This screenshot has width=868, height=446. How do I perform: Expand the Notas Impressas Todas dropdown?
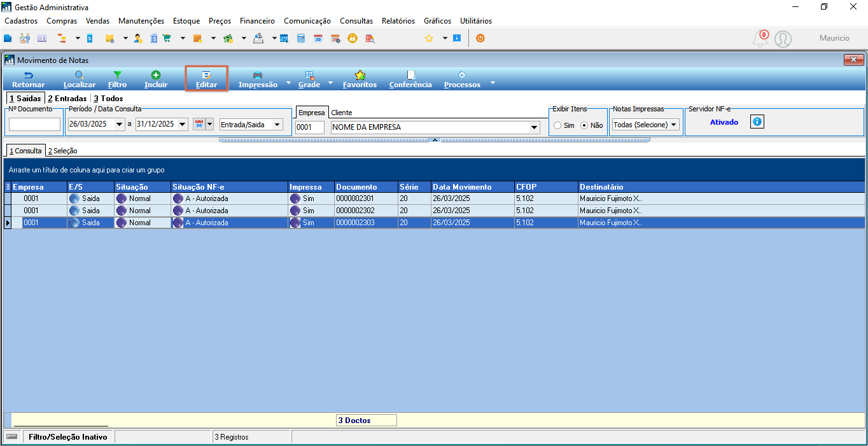[x=674, y=125]
